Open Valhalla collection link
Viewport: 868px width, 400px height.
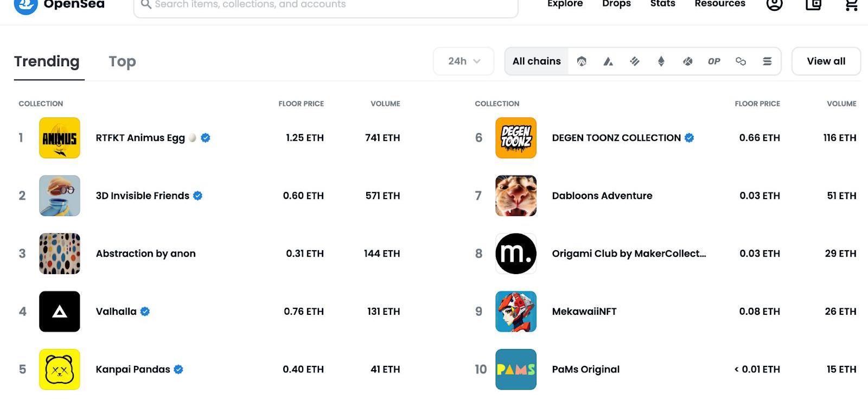[x=116, y=312]
